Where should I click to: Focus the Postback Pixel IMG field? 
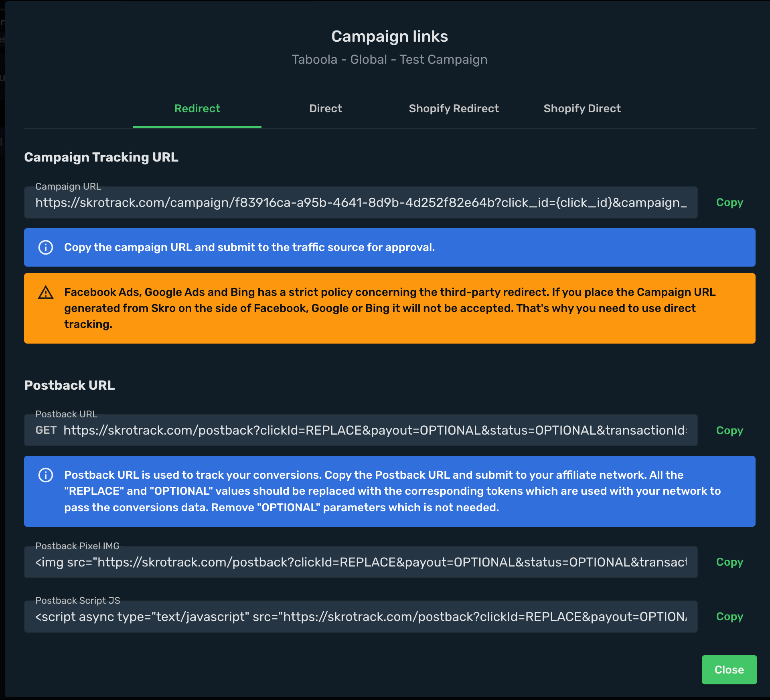click(x=361, y=562)
